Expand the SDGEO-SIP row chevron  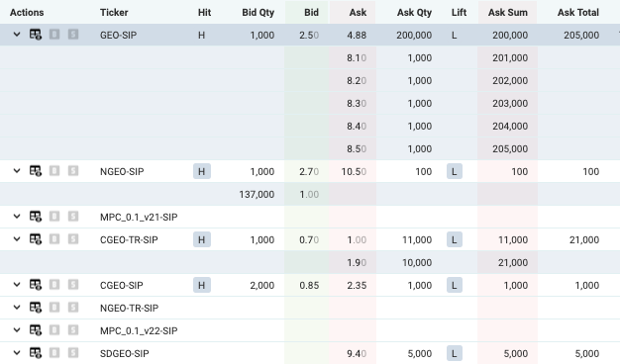[17, 353]
